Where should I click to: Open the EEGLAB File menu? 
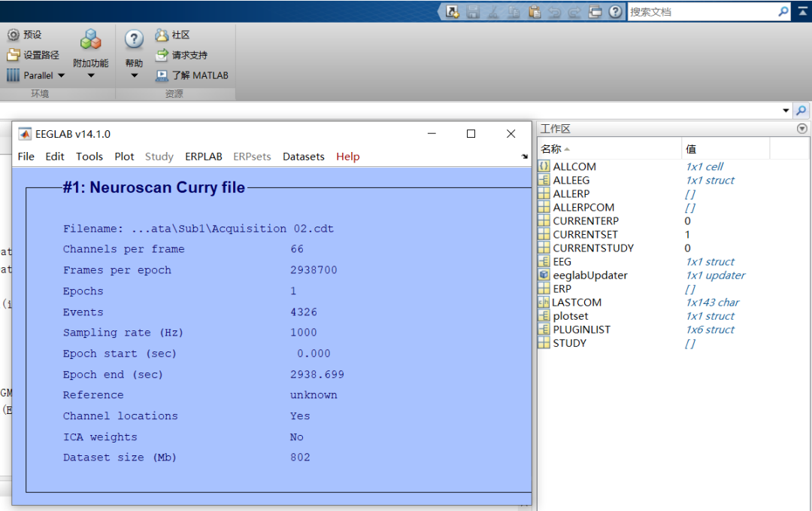pyautogui.click(x=26, y=157)
